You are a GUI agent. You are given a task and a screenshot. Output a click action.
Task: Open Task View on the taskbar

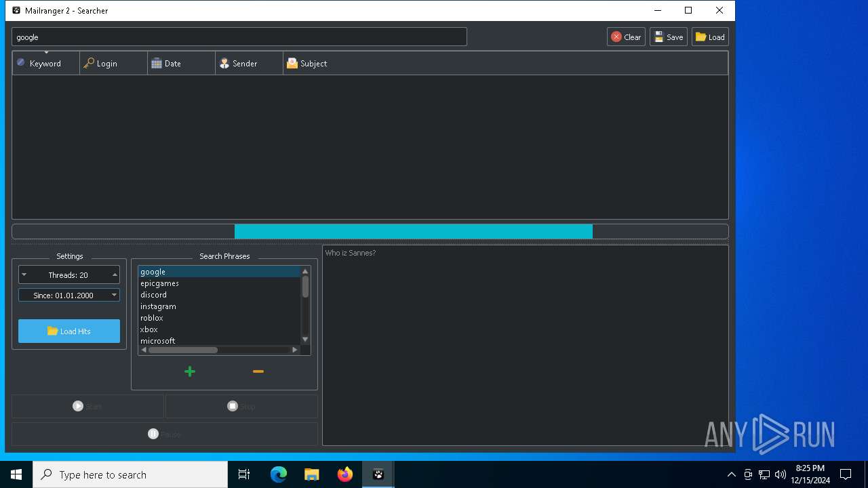[244, 474]
